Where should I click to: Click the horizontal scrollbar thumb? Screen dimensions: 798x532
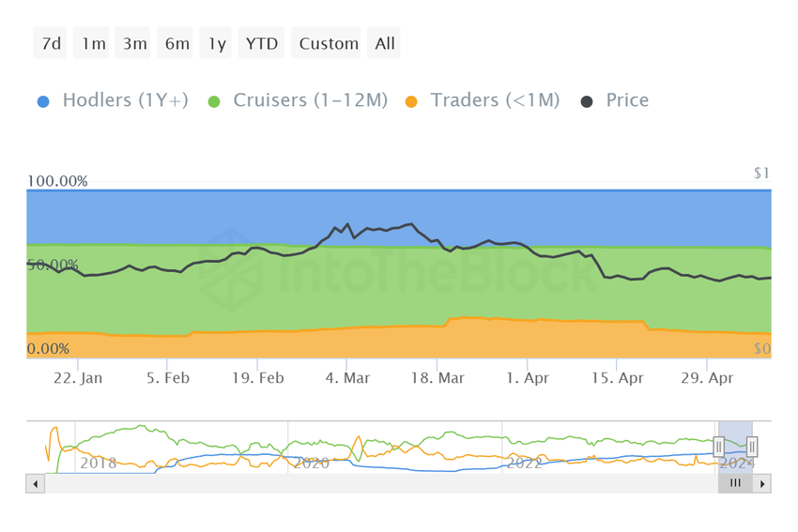point(735,484)
